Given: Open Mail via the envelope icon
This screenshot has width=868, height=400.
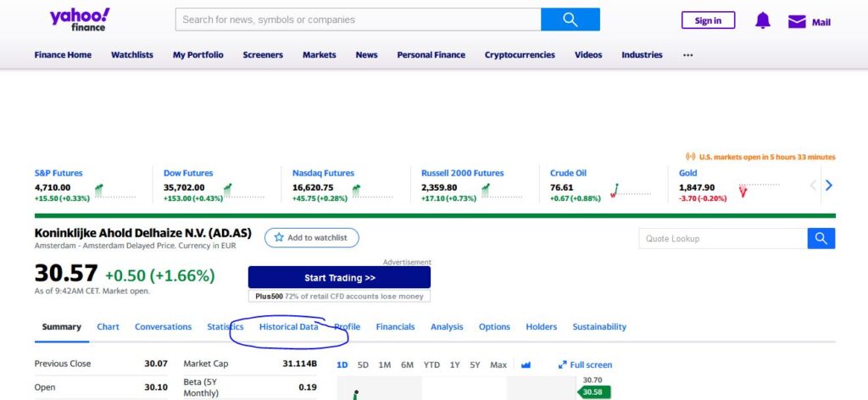Looking at the screenshot, I should point(797,21).
